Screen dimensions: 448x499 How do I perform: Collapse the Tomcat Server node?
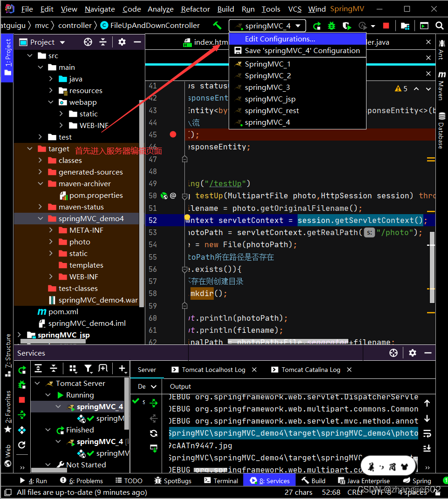37,383
